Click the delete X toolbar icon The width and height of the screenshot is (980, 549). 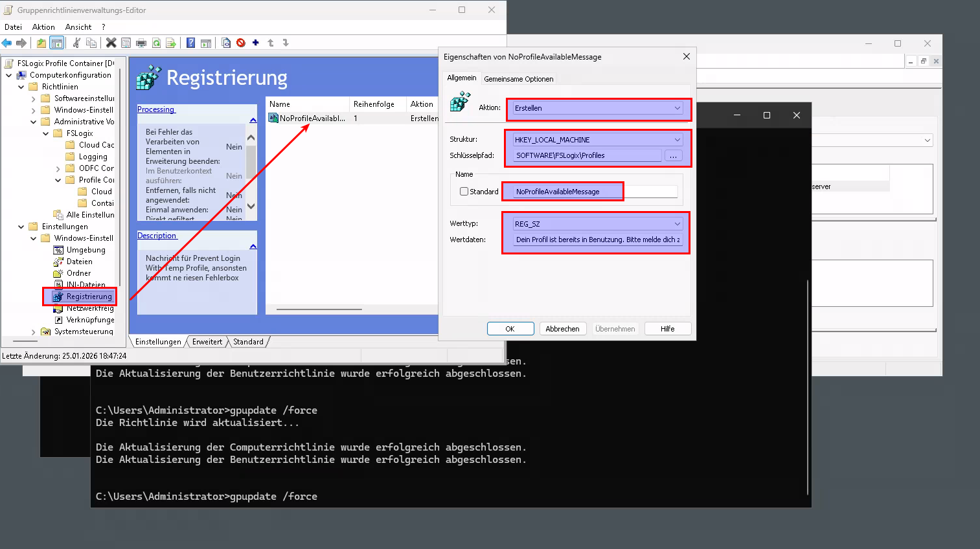(111, 43)
